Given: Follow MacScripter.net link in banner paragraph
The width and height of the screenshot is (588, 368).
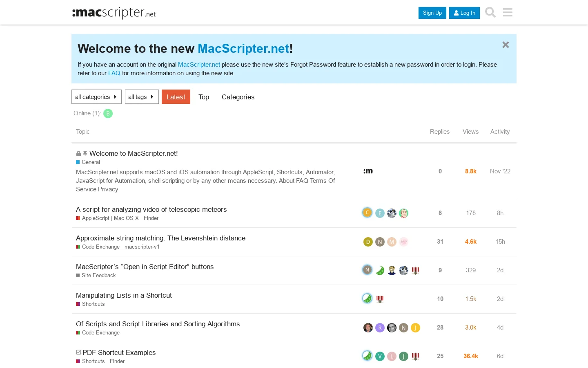Looking at the screenshot, I should pyautogui.click(x=199, y=65).
